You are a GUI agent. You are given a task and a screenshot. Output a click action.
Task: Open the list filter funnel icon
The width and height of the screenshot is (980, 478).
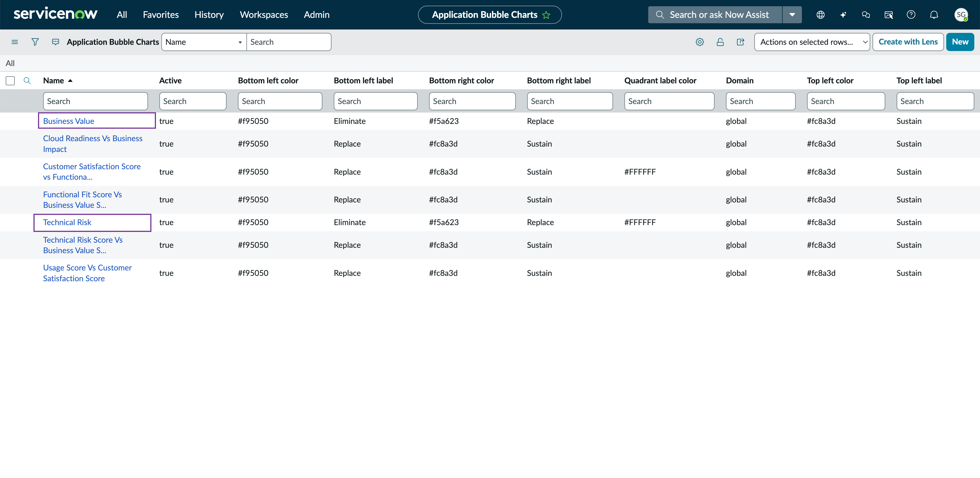35,42
